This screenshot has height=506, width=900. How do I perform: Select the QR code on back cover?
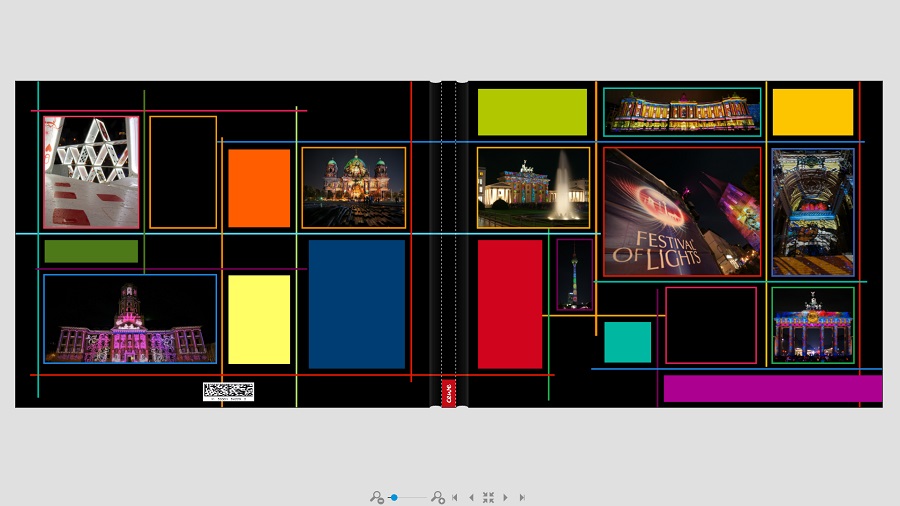pyautogui.click(x=228, y=391)
